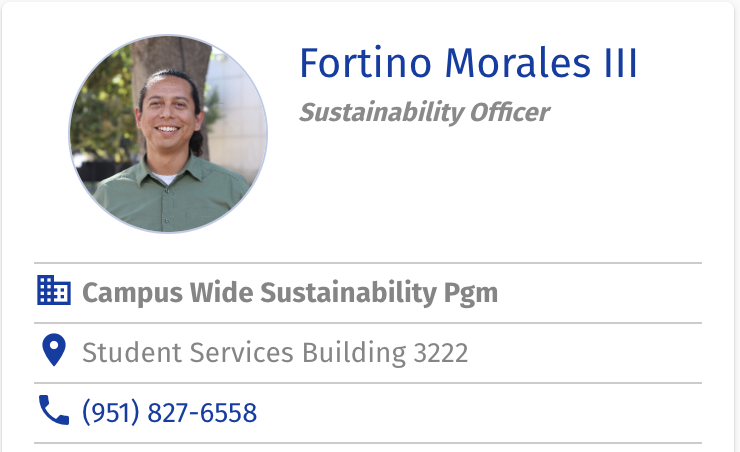Click the "827-6558" portion of phone number

pos(202,412)
